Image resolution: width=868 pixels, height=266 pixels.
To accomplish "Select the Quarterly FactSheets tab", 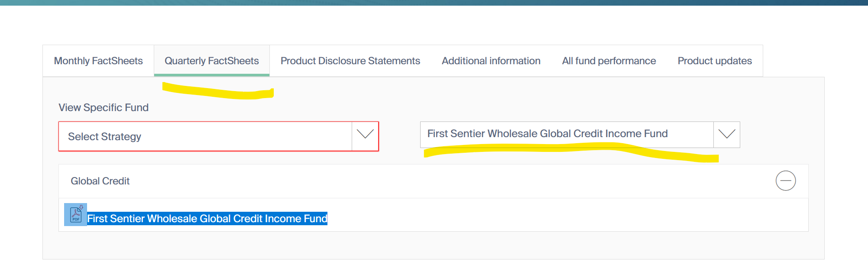I will (x=212, y=61).
